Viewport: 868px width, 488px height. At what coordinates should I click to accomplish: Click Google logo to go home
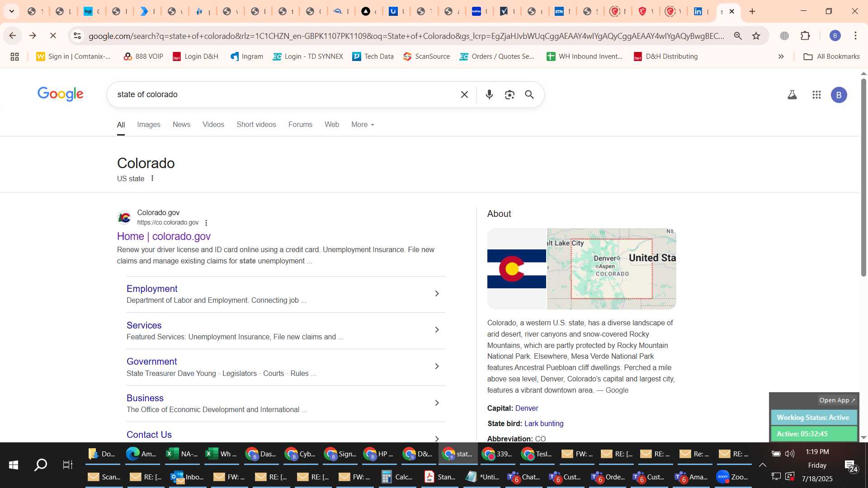click(x=60, y=94)
